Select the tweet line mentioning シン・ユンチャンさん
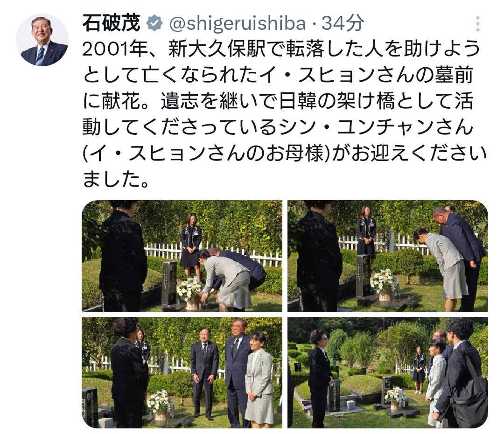This screenshot has width=504, height=434. click(x=278, y=127)
